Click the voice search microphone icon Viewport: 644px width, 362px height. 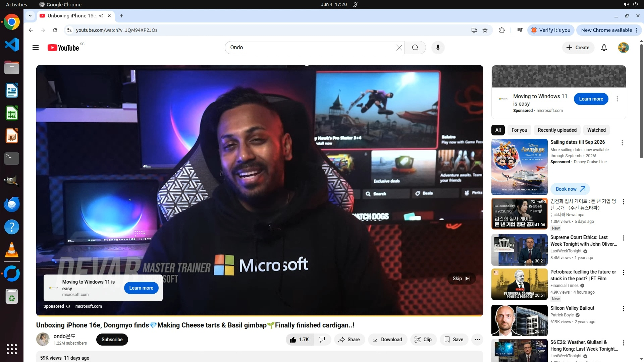tap(438, 48)
